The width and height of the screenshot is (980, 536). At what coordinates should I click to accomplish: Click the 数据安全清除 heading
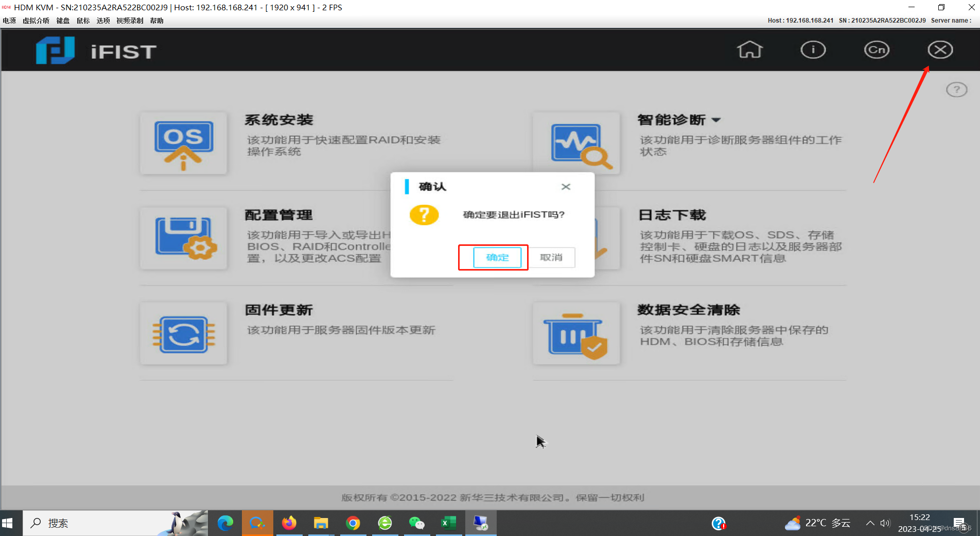[689, 310]
